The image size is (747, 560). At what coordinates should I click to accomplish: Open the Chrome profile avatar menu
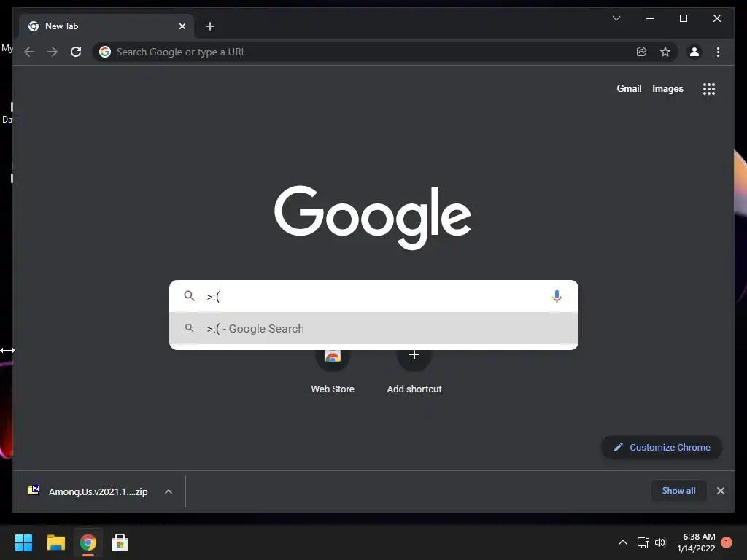(694, 52)
